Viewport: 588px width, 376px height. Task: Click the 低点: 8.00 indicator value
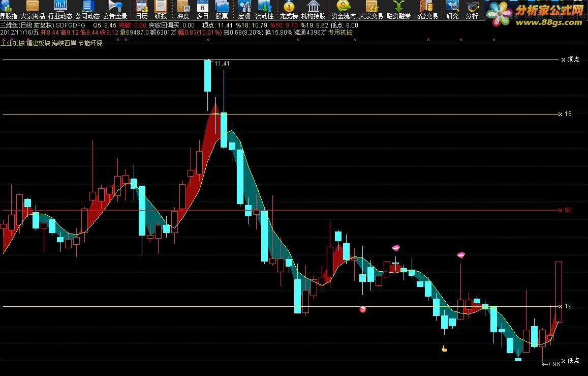pyautogui.click(x=344, y=25)
